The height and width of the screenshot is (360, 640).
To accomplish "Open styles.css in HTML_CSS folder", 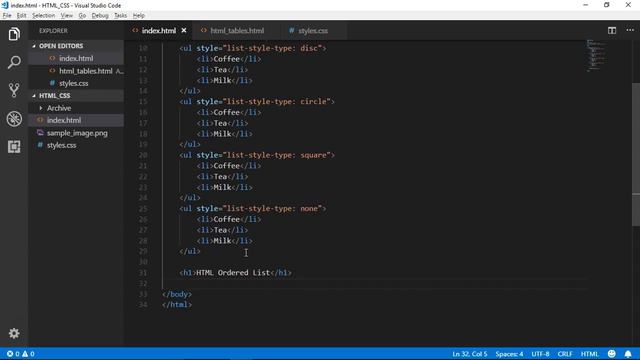I will (76, 145).
